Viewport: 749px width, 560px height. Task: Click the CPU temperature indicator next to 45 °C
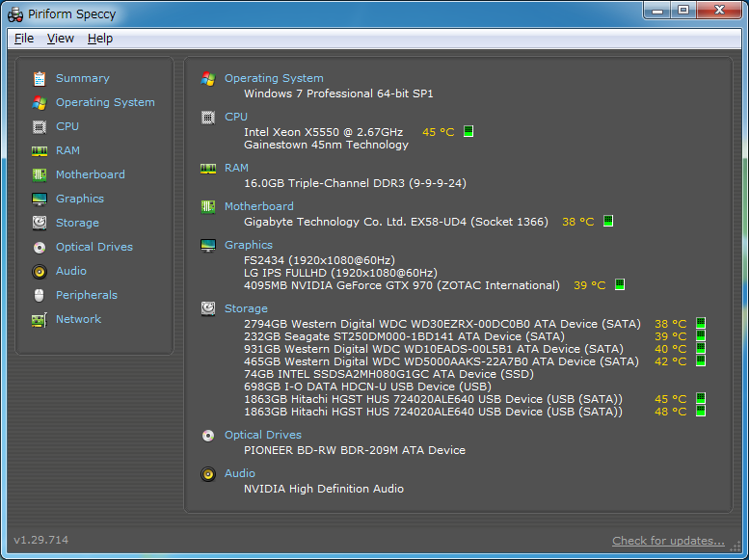[x=468, y=131]
